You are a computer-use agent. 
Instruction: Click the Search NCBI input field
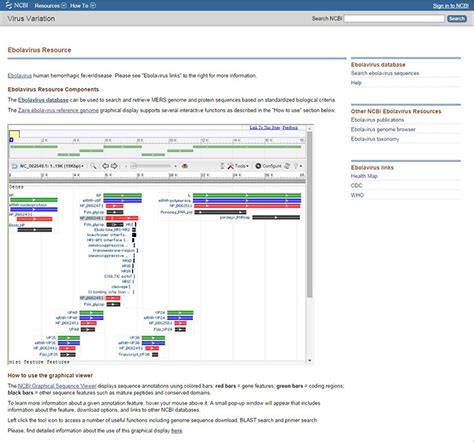(x=394, y=19)
